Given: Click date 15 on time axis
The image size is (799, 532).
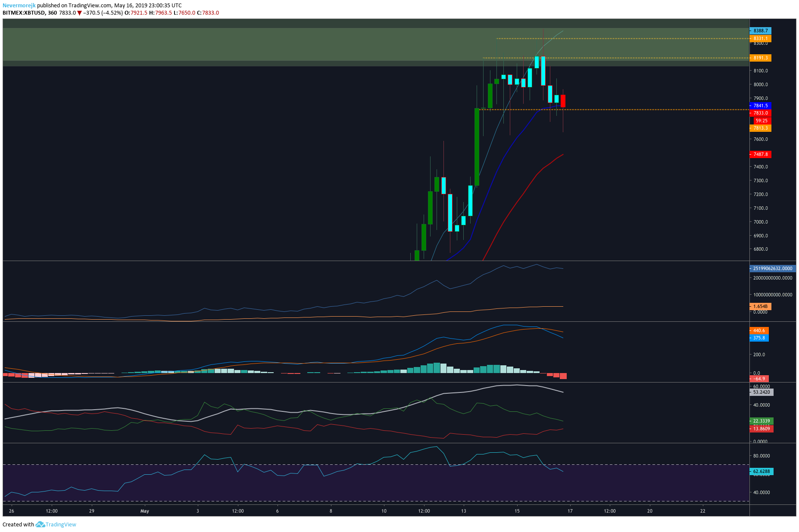Looking at the screenshot, I should point(517,511).
